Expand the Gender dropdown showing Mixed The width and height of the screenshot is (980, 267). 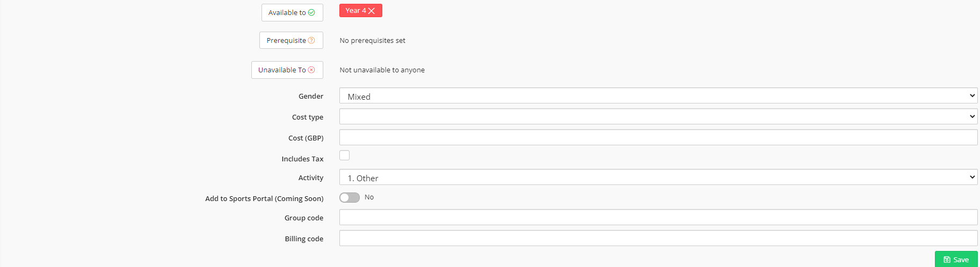point(658,95)
